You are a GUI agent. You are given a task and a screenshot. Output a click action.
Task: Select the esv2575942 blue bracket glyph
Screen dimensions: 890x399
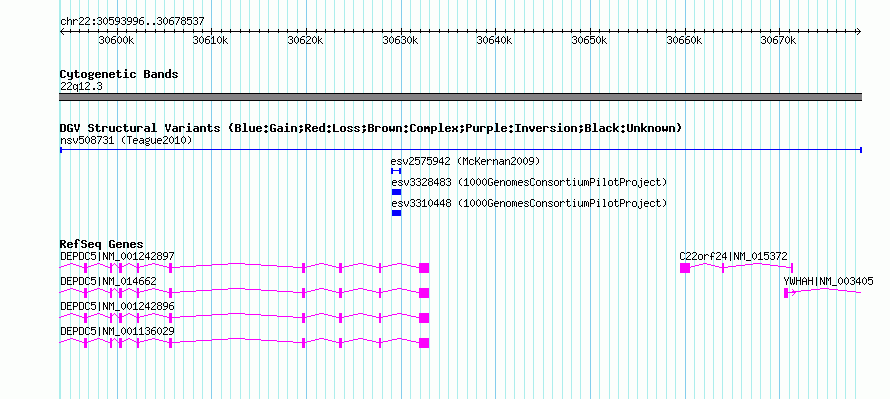click(396, 171)
